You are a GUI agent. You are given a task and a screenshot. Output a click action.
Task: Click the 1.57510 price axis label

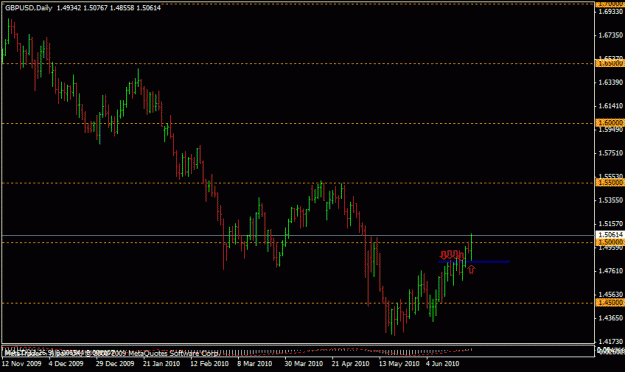click(x=611, y=153)
